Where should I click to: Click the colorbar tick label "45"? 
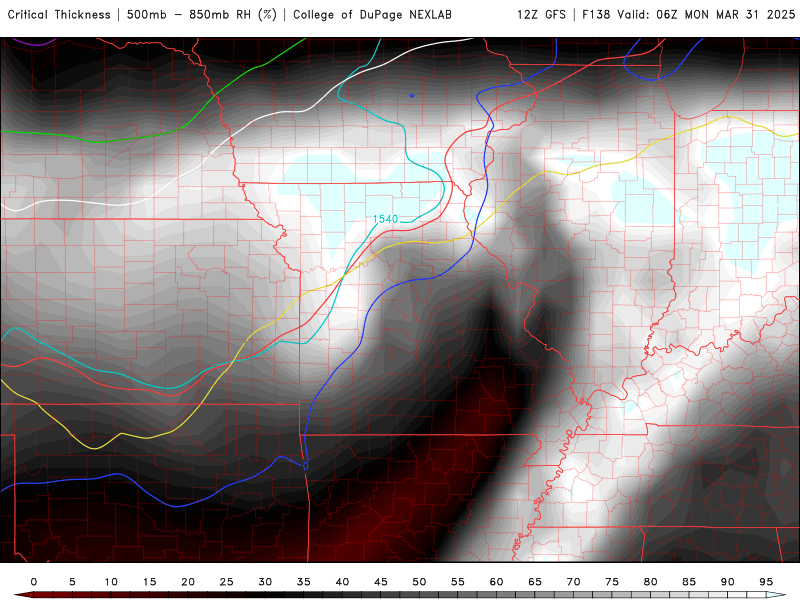coord(381,582)
